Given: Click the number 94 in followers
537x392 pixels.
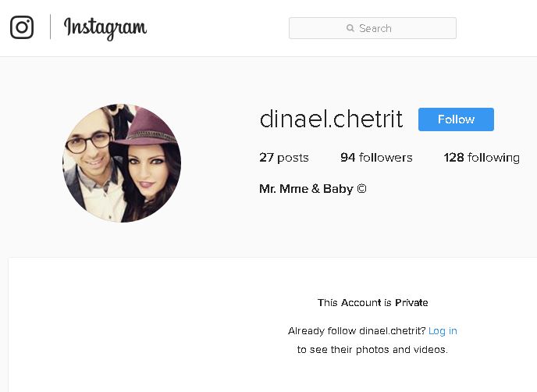Looking at the screenshot, I should [x=347, y=158].
